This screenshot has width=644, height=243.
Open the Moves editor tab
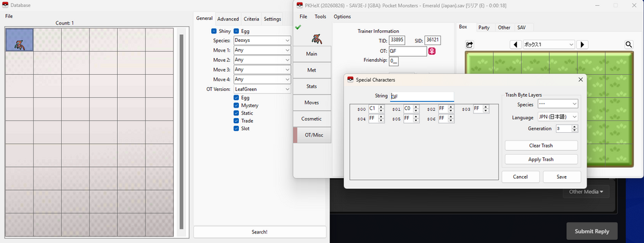click(x=312, y=102)
